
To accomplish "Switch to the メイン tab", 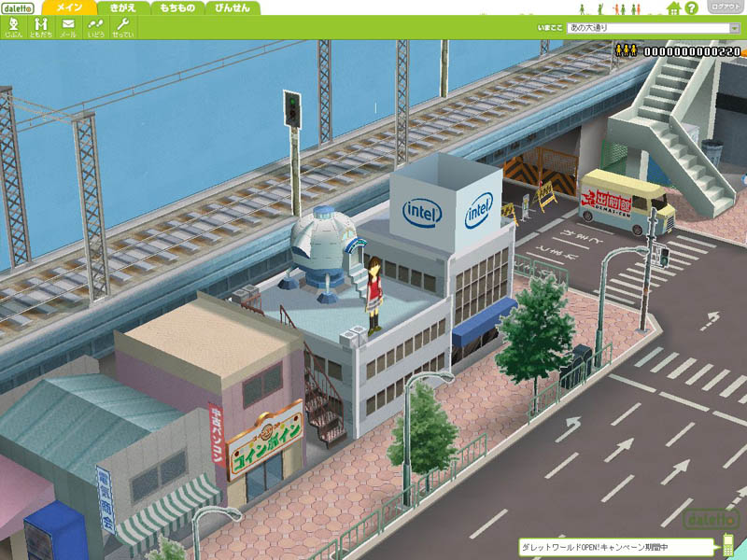I will (x=69, y=7).
